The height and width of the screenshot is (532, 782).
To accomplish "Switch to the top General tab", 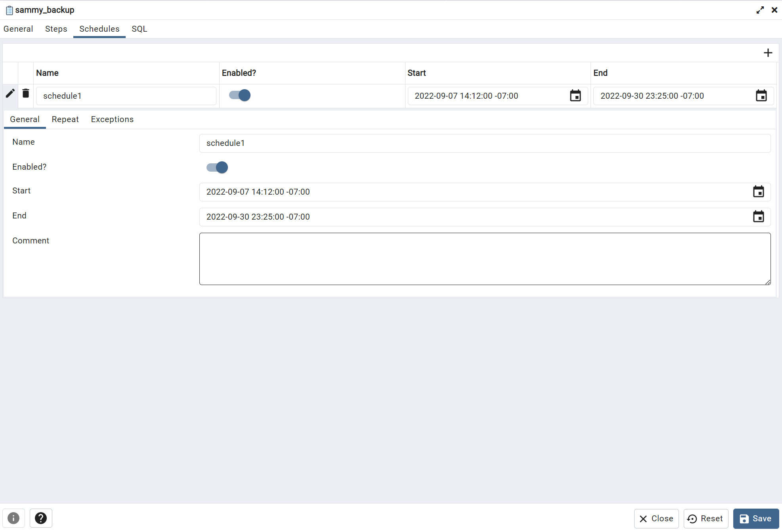I will 18,29.
